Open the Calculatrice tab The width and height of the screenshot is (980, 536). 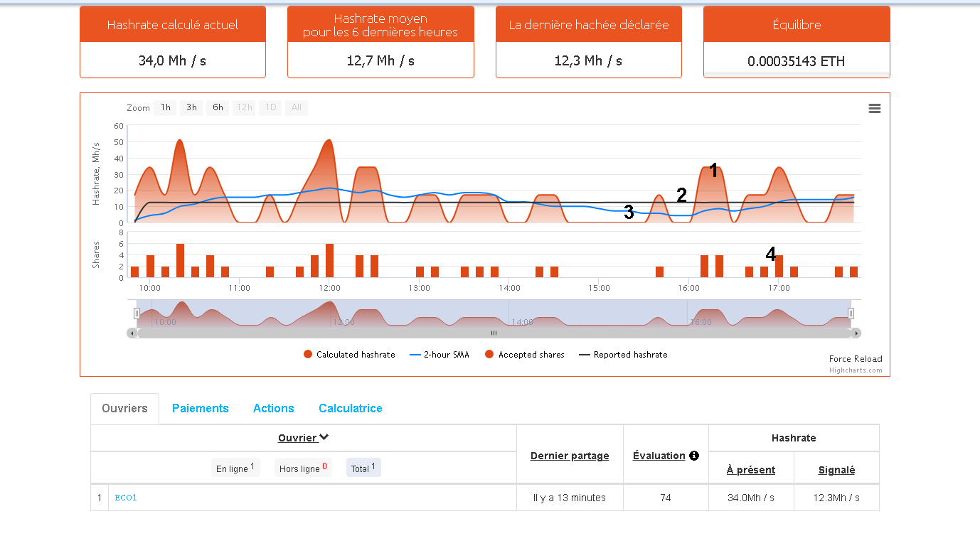coord(350,409)
